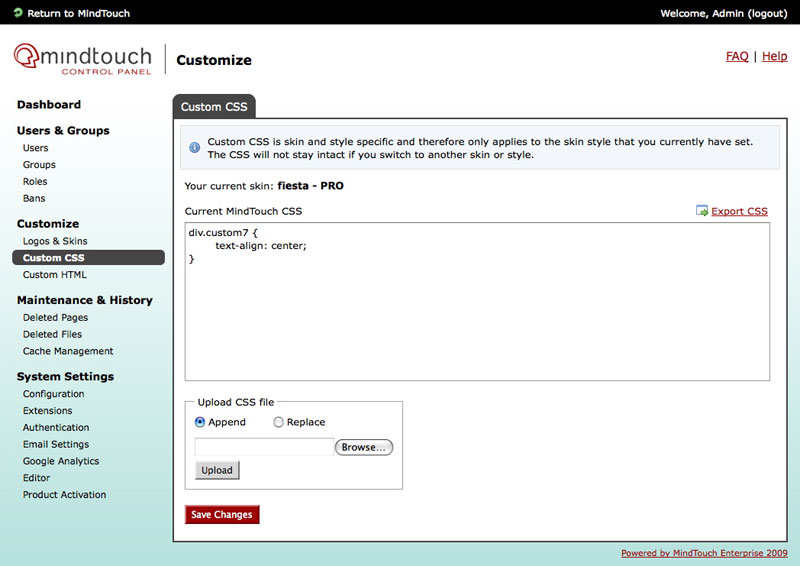Click the 'div.custom7 {' CSS line
This screenshot has width=800, height=566.
(x=223, y=233)
